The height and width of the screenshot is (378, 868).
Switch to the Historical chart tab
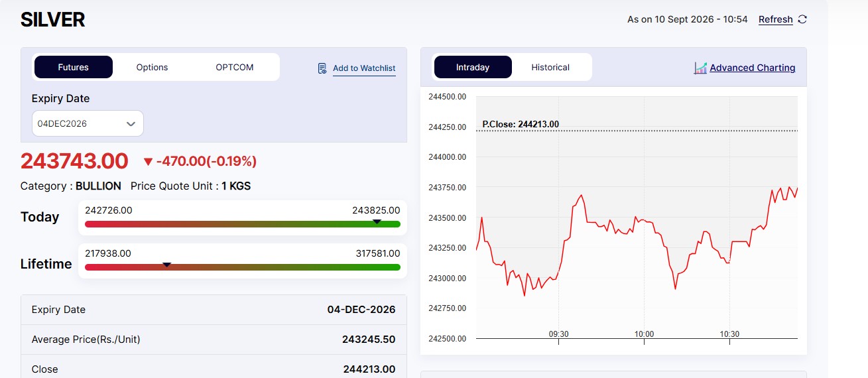550,67
